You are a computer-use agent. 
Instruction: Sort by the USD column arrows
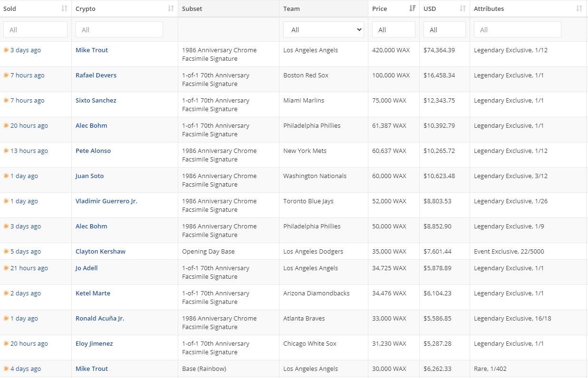click(463, 9)
